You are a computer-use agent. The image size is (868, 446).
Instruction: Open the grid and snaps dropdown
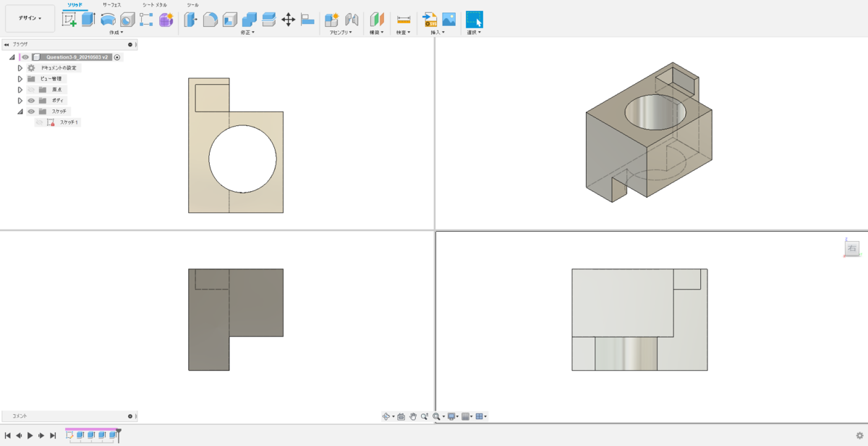click(467, 416)
